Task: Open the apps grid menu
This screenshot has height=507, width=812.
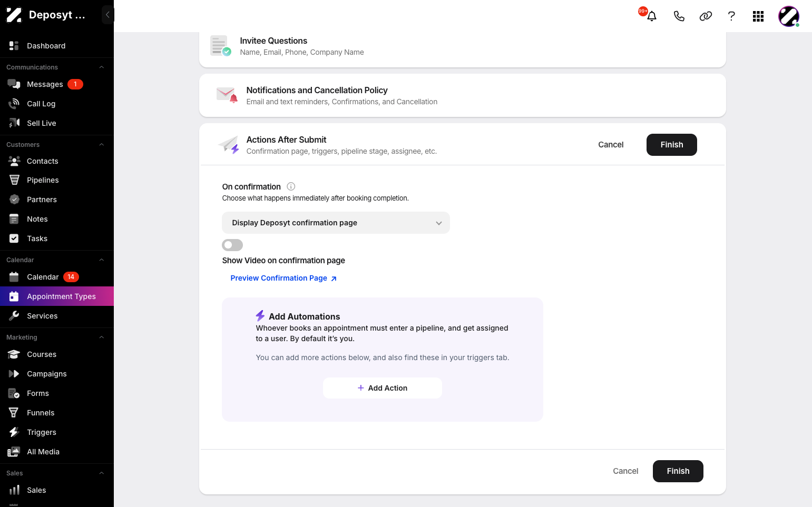Action: [758, 16]
